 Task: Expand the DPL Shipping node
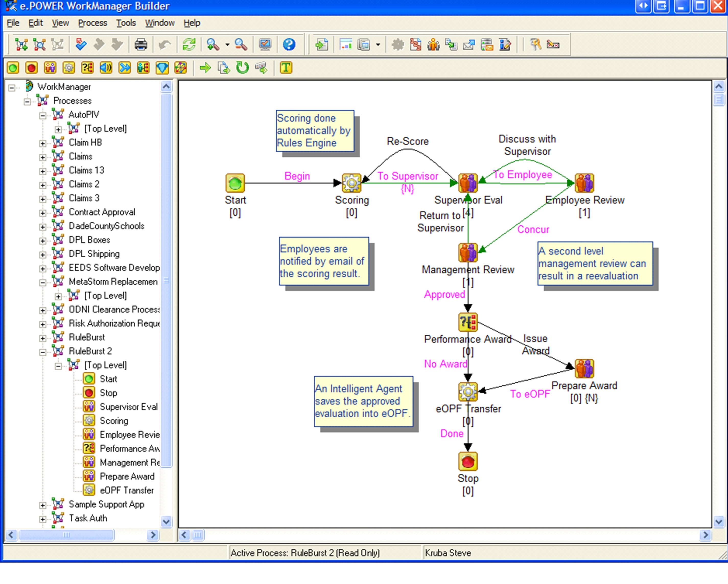click(43, 255)
